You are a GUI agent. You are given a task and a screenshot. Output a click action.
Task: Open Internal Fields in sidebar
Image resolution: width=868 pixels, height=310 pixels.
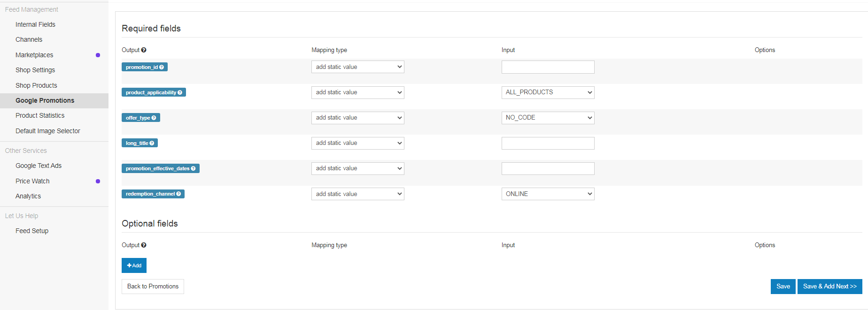tap(35, 24)
